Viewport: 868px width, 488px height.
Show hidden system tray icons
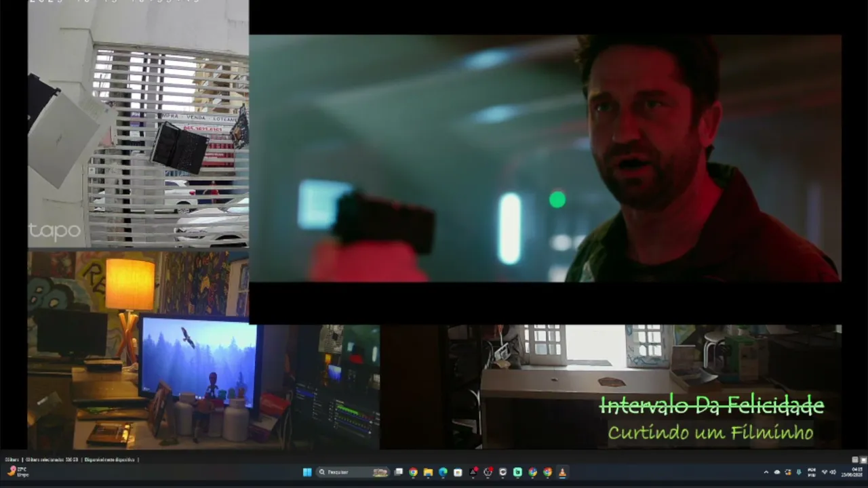[x=766, y=472]
